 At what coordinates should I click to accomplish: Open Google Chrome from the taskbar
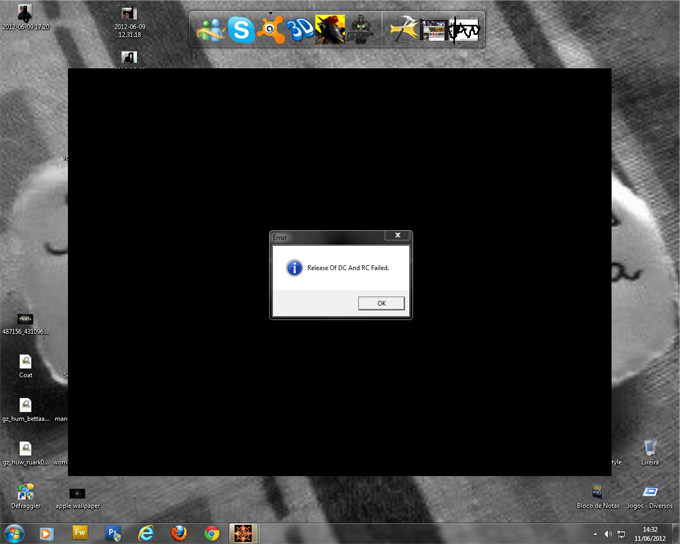point(212,533)
